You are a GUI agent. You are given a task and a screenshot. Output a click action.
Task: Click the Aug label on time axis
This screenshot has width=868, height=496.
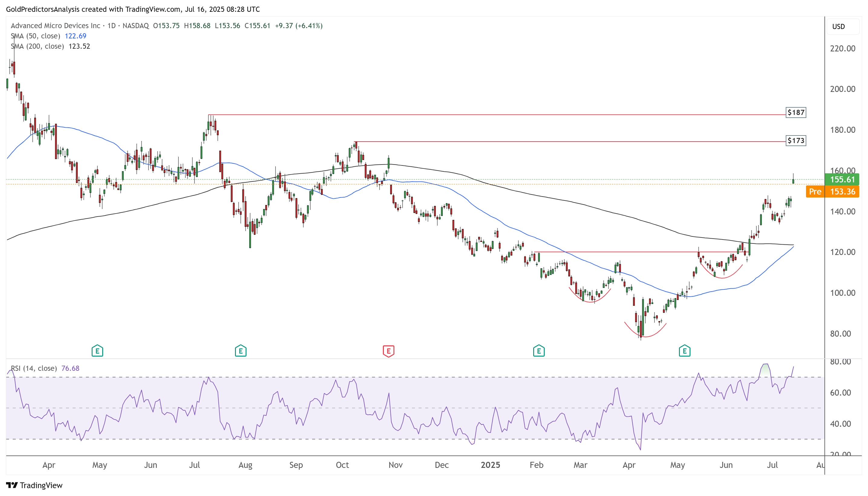[245, 465]
